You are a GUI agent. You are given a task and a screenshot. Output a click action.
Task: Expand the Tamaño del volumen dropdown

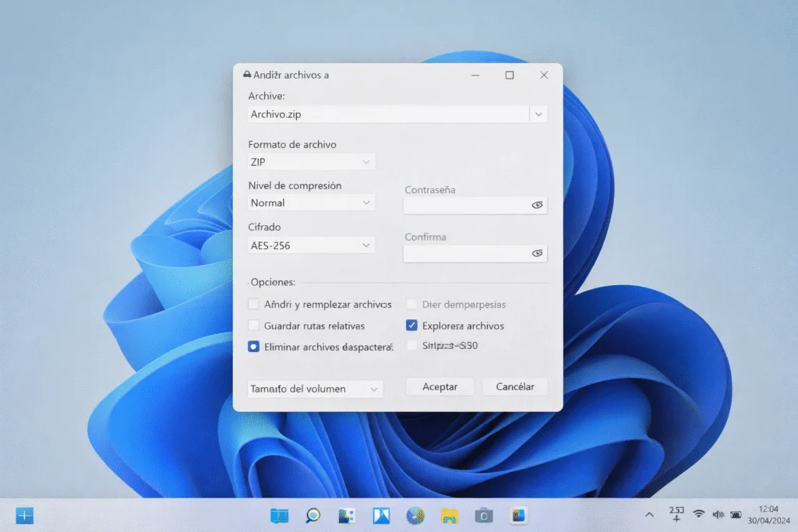tap(315, 389)
